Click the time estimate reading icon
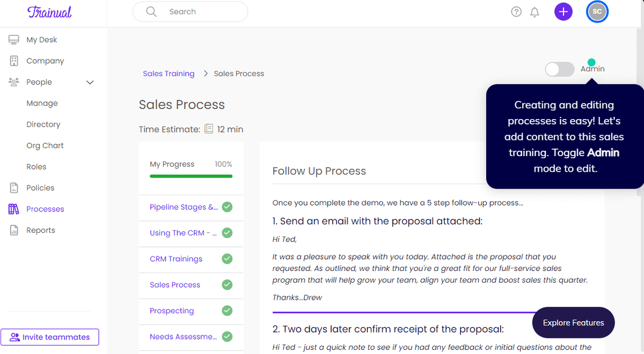This screenshot has width=644, height=354. tap(209, 129)
